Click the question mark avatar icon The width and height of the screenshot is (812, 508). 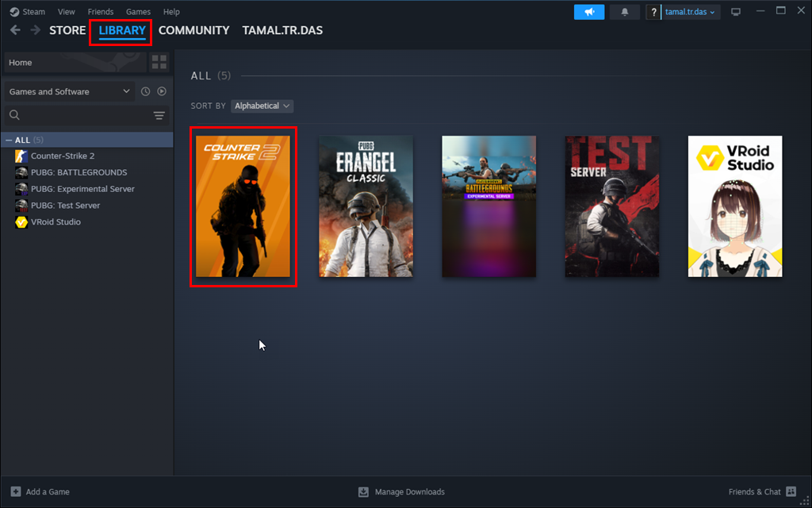pyautogui.click(x=653, y=12)
